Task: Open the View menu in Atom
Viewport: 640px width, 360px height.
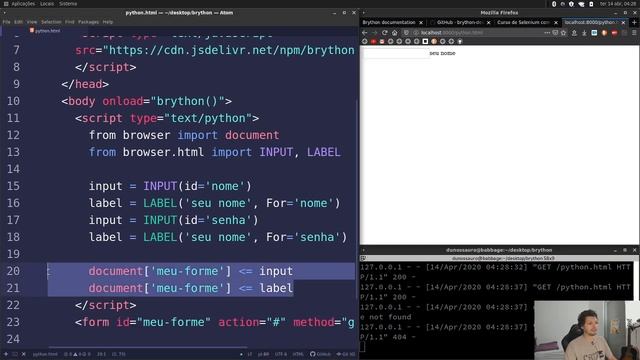Action: tap(32, 22)
